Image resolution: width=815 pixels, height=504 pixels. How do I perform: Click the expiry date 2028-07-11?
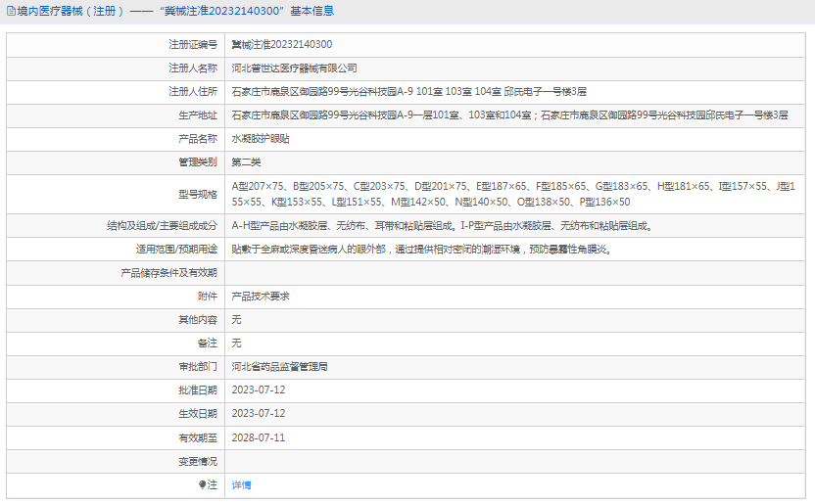click(259, 437)
